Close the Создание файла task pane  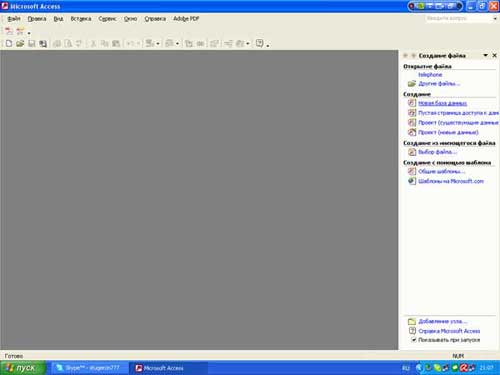pyautogui.click(x=495, y=55)
